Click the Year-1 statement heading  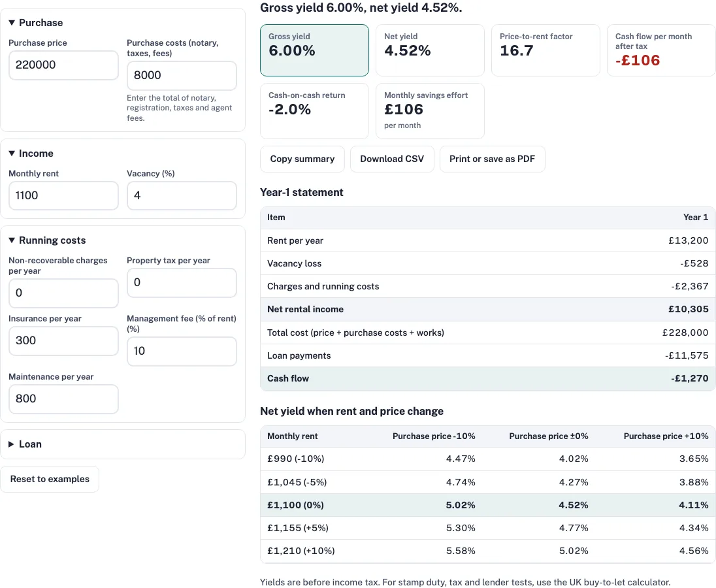tap(301, 192)
